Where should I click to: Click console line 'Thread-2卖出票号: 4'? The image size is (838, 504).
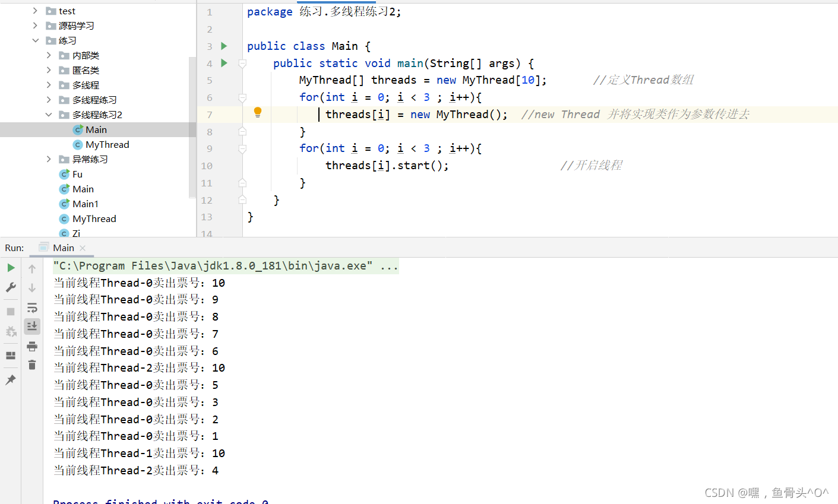[136, 471]
